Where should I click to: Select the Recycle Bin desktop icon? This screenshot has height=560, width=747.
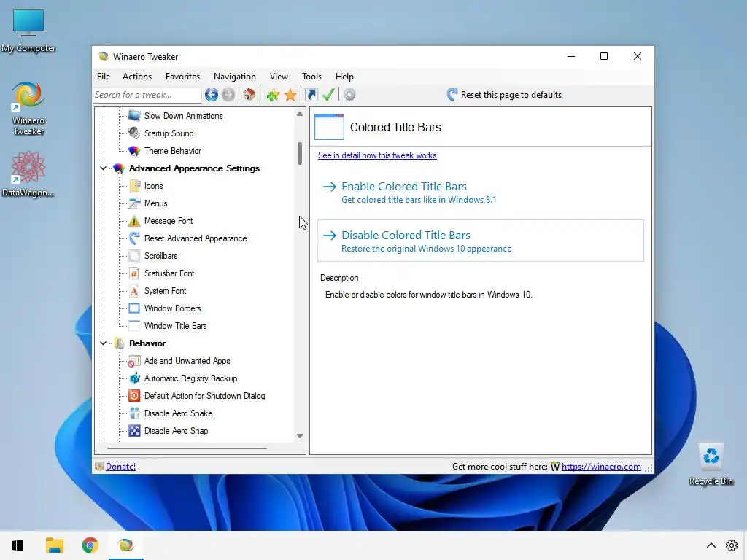pyautogui.click(x=711, y=464)
